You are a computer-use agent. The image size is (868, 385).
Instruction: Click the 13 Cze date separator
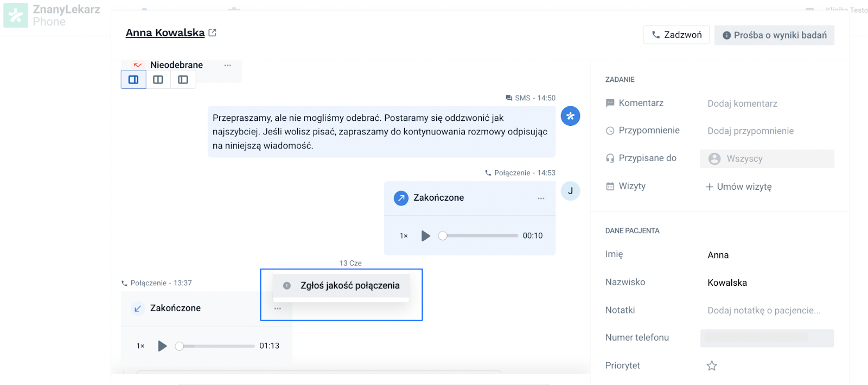click(350, 263)
